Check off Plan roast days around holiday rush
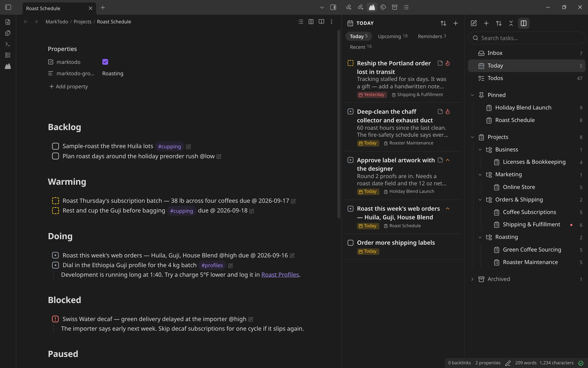 click(55, 156)
